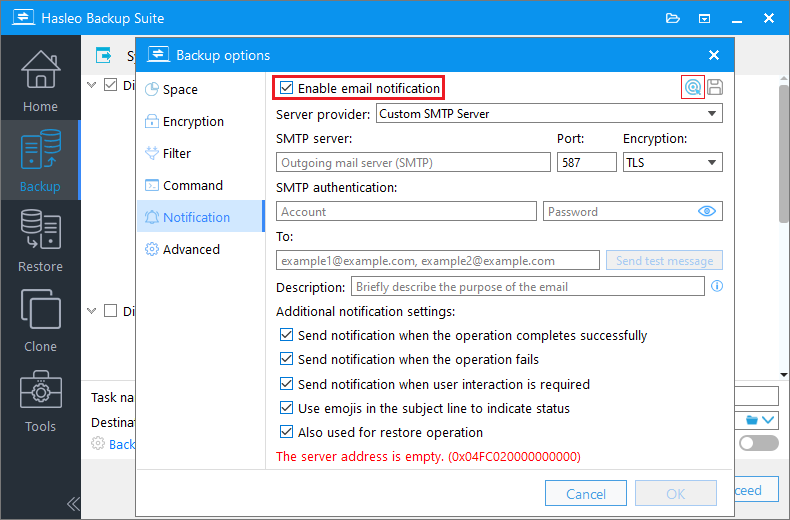Toggle notification when user interaction is required
The width and height of the screenshot is (790, 520).
tap(286, 383)
